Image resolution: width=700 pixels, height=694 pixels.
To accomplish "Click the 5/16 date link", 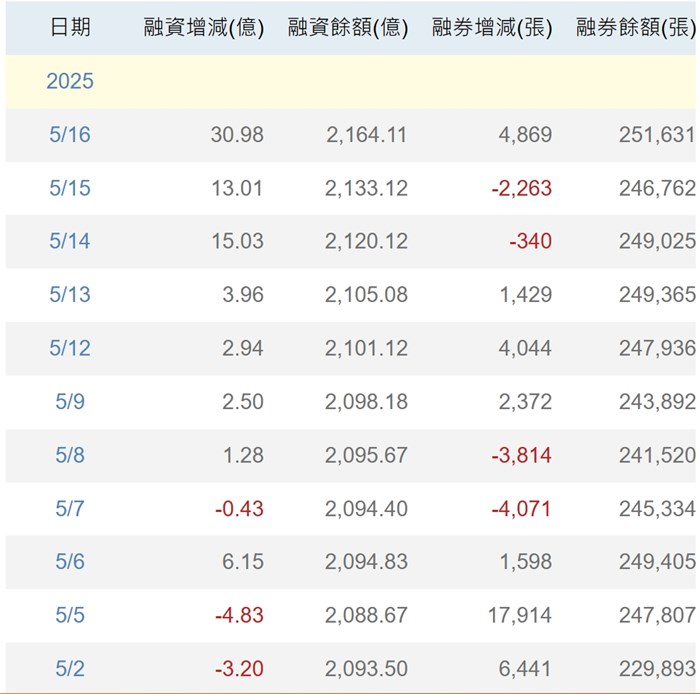I will (x=70, y=135).
